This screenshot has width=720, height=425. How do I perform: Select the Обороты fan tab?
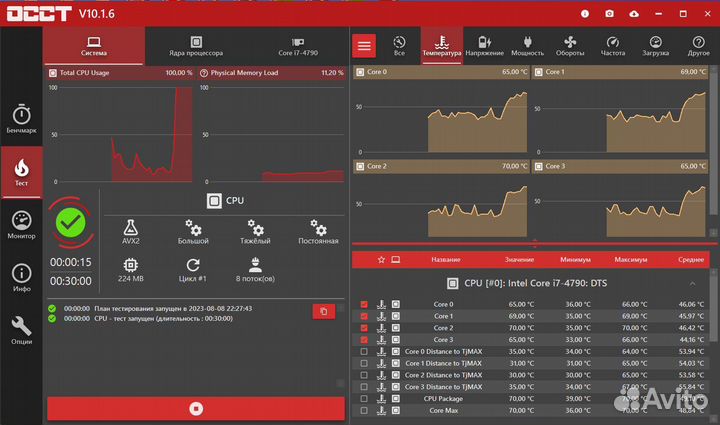(x=570, y=46)
